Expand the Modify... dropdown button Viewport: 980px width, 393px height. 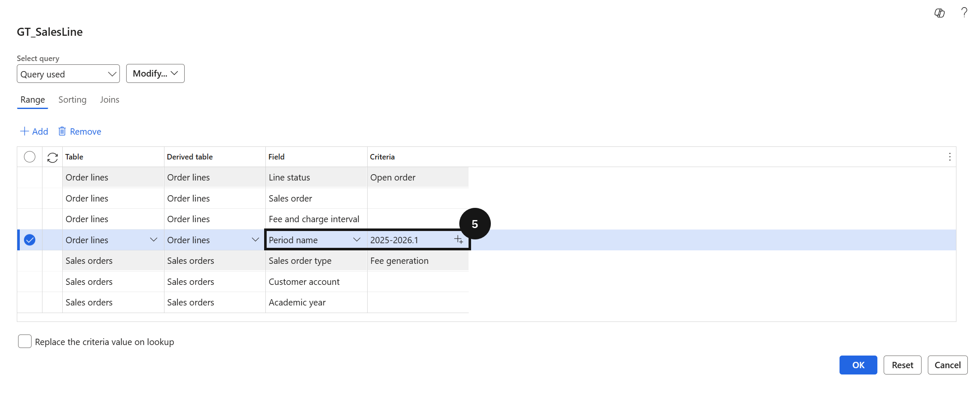155,74
